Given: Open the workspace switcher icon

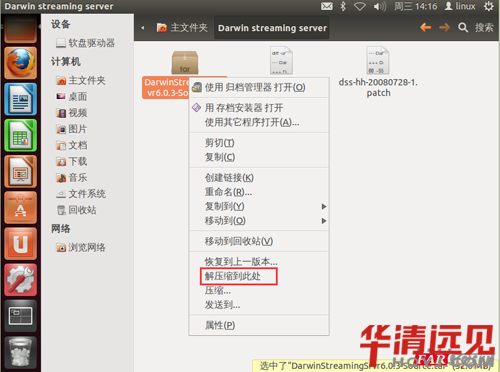Looking at the screenshot, I should click(21, 316).
